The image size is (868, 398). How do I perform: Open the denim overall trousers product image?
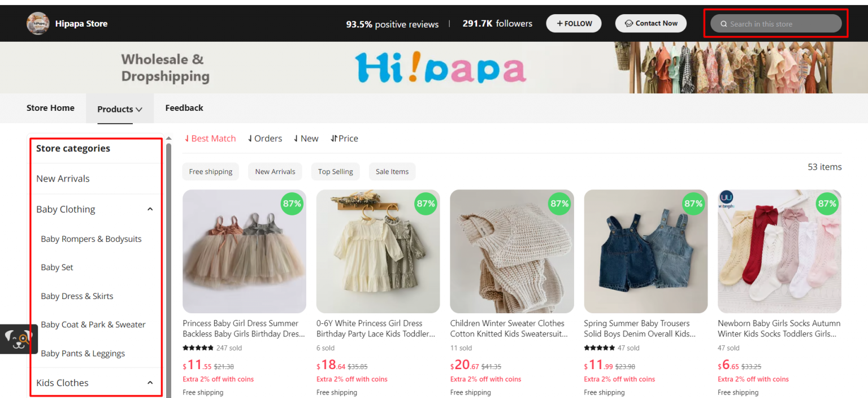tap(645, 251)
